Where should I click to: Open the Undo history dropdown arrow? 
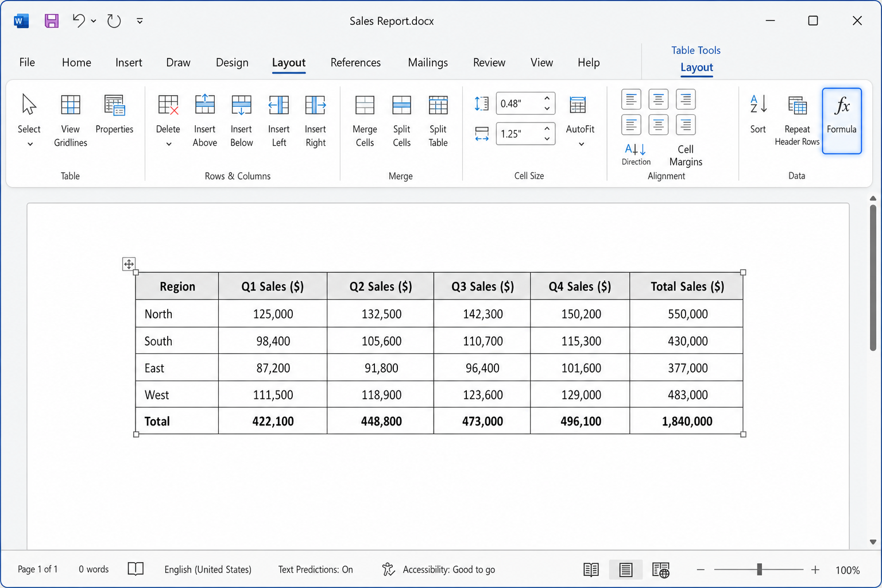[94, 21]
